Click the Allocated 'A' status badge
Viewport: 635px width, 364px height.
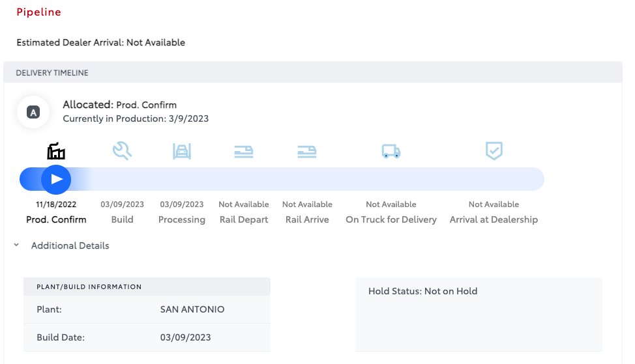coord(34,112)
